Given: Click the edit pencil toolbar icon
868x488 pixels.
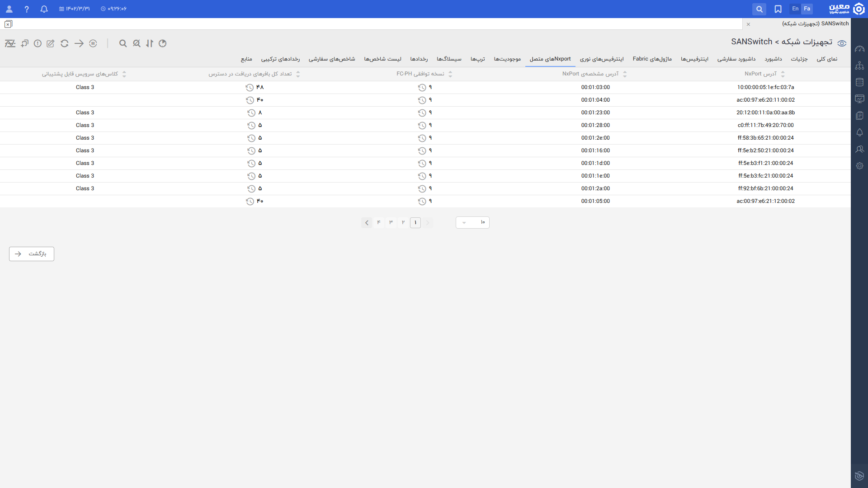Looking at the screenshot, I should (51, 43).
